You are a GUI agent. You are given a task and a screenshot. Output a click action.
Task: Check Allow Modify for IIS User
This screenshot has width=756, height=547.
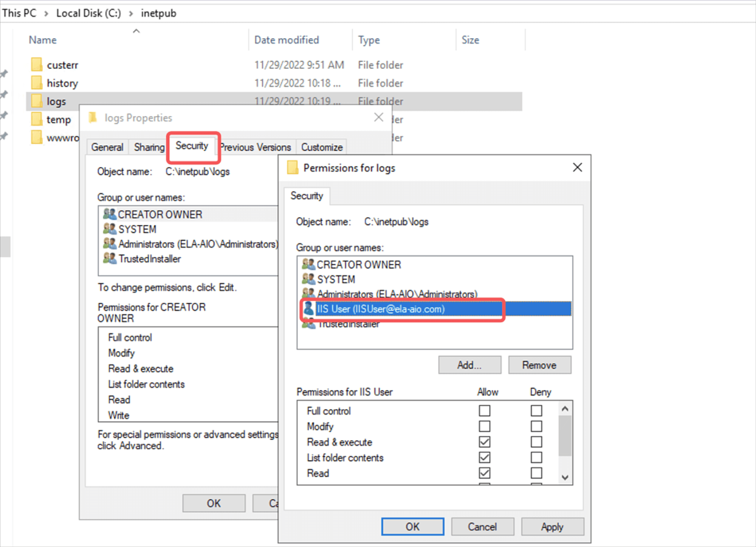coord(484,426)
